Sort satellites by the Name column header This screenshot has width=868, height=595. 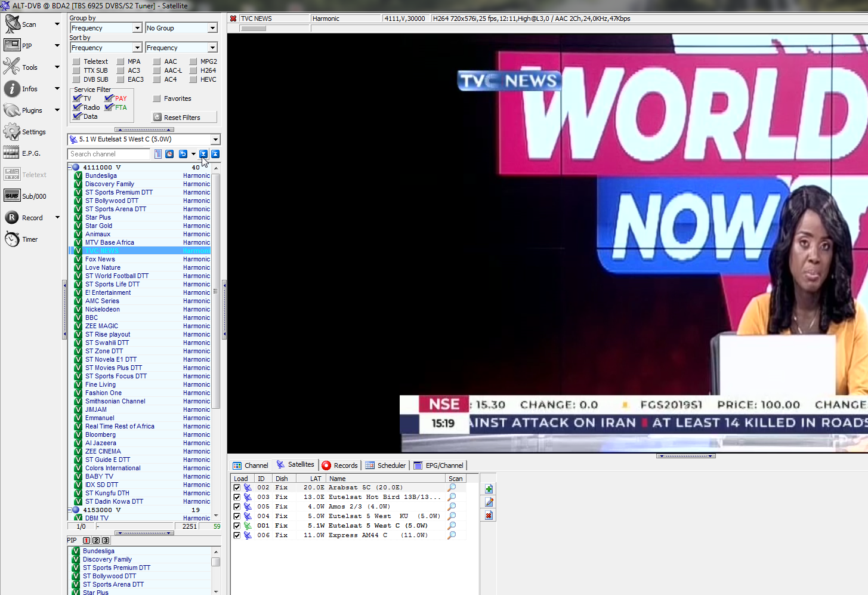(x=385, y=479)
